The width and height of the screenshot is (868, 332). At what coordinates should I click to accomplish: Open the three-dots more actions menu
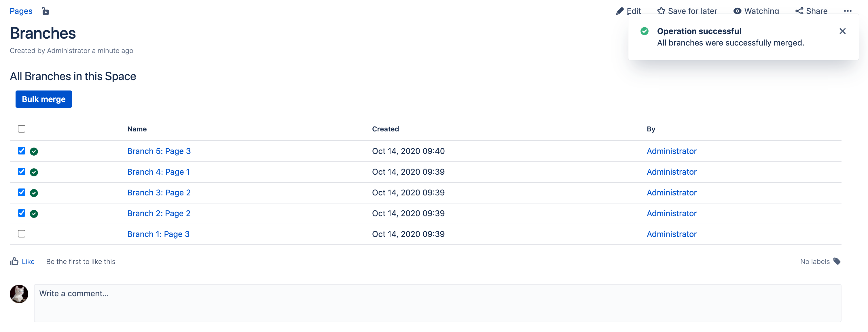(848, 11)
